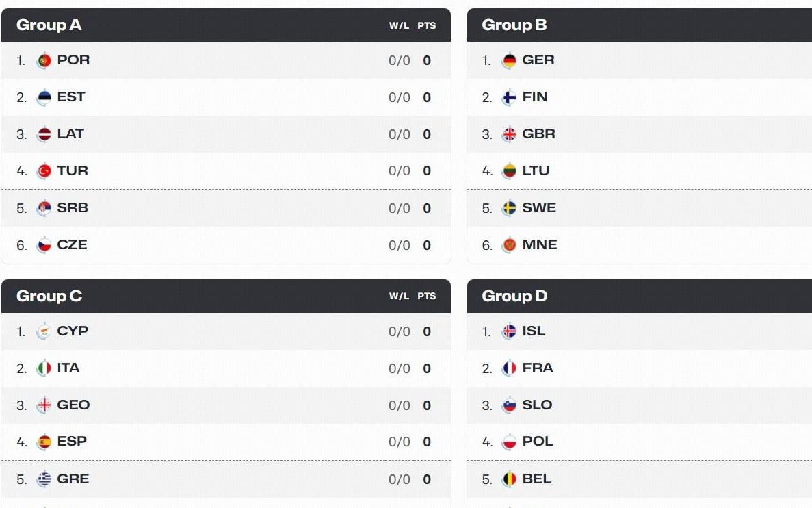Select the FRA team name
The height and width of the screenshot is (508, 812).
click(538, 368)
